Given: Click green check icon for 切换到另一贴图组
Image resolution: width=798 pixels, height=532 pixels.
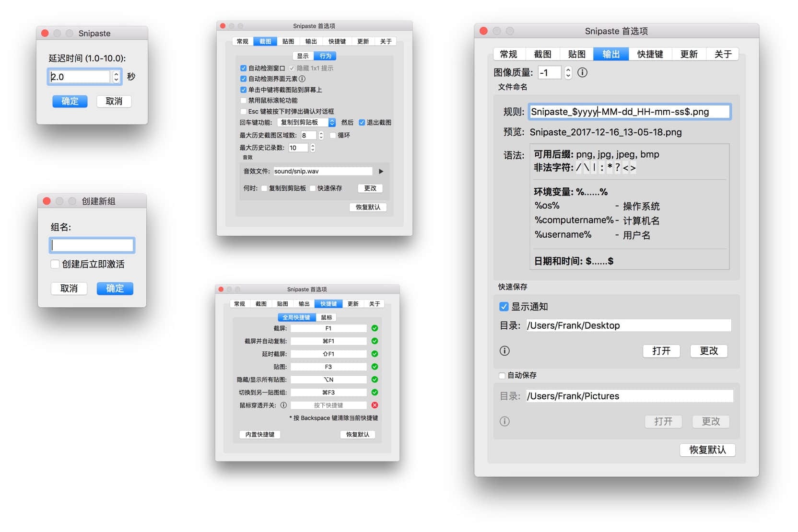Looking at the screenshot, I should (x=375, y=392).
